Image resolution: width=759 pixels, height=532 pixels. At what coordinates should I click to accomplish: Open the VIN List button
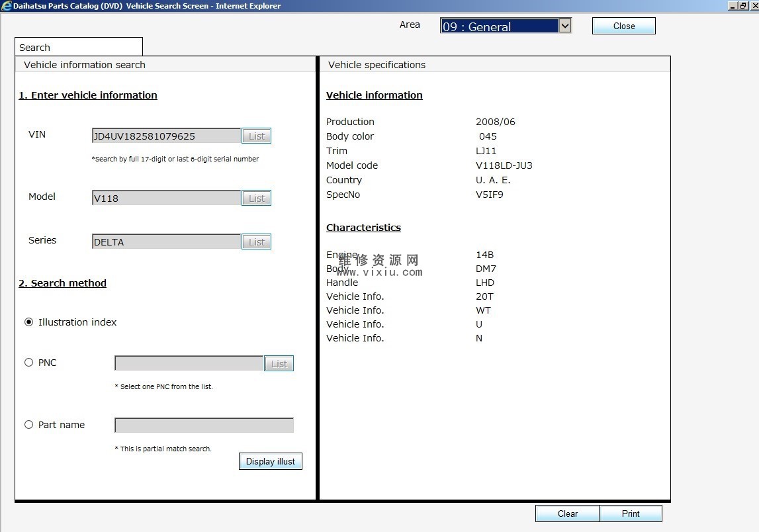point(257,136)
